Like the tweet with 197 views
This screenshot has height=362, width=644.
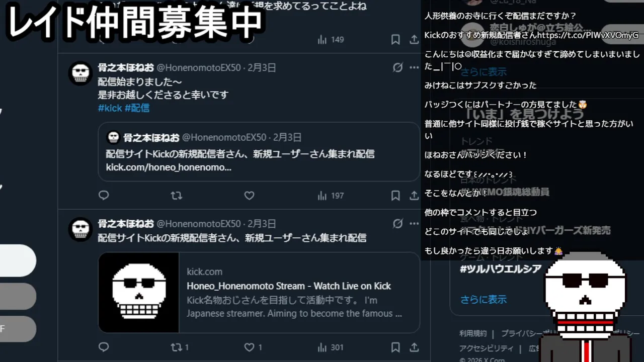tap(249, 196)
